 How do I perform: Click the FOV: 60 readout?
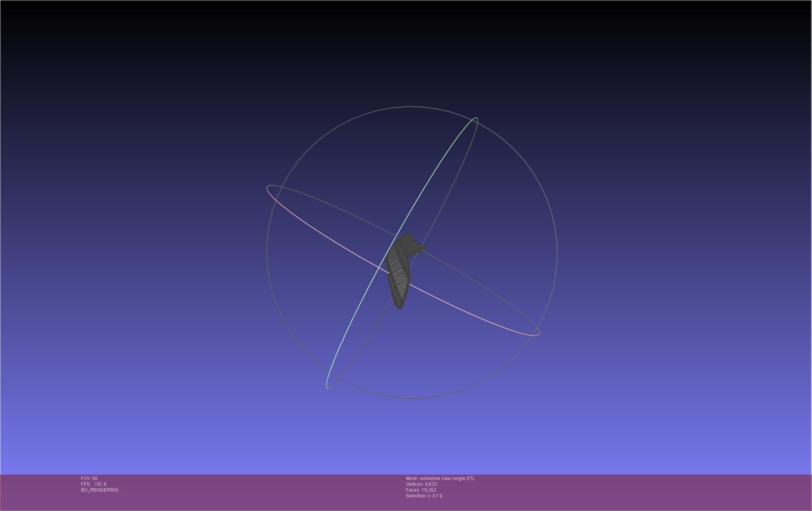(89, 478)
